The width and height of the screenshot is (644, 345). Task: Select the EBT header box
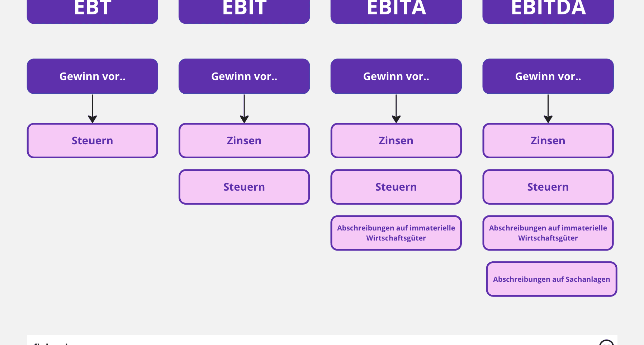[x=93, y=10]
